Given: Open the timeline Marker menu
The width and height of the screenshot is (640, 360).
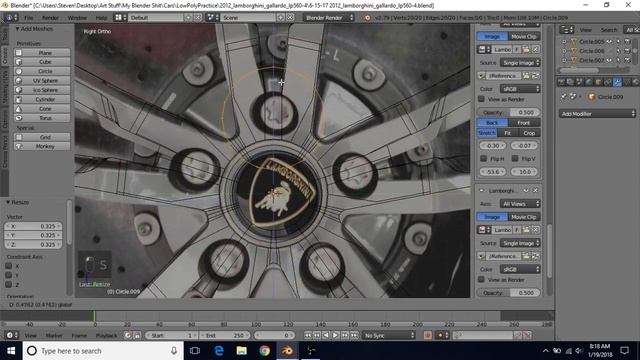Looking at the screenshot, I should [x=54, y=335].
